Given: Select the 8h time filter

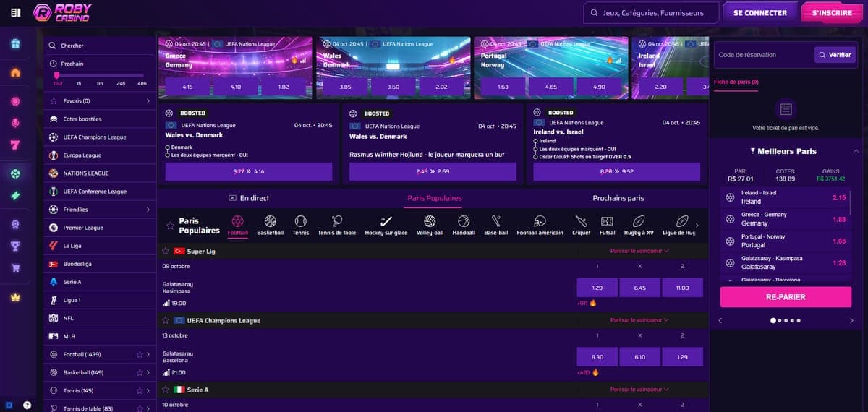Looking at the screenshot, I should 100,83.
